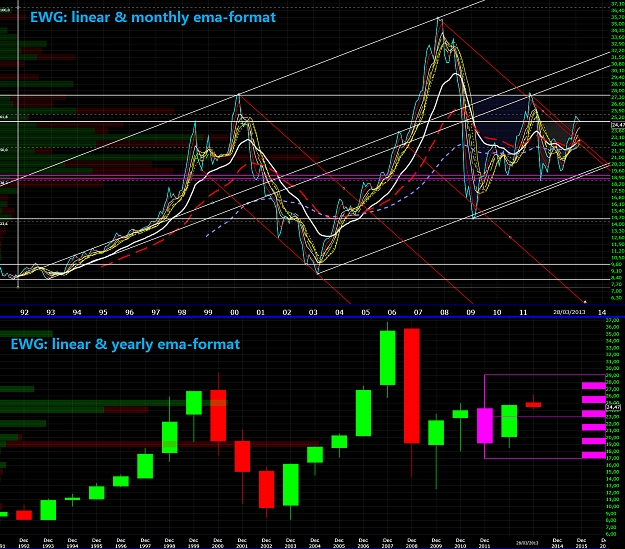Click the red 2002 yearly candle

coord(266,489)
